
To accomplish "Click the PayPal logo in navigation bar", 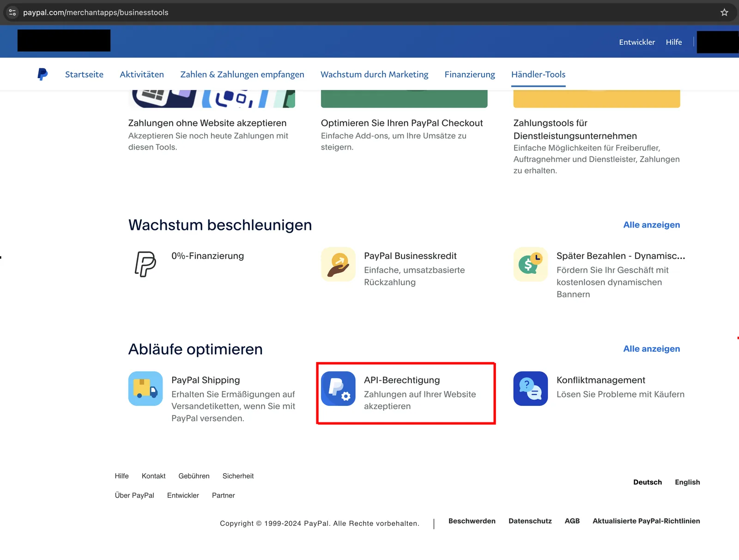I will [x=42, y=74].
